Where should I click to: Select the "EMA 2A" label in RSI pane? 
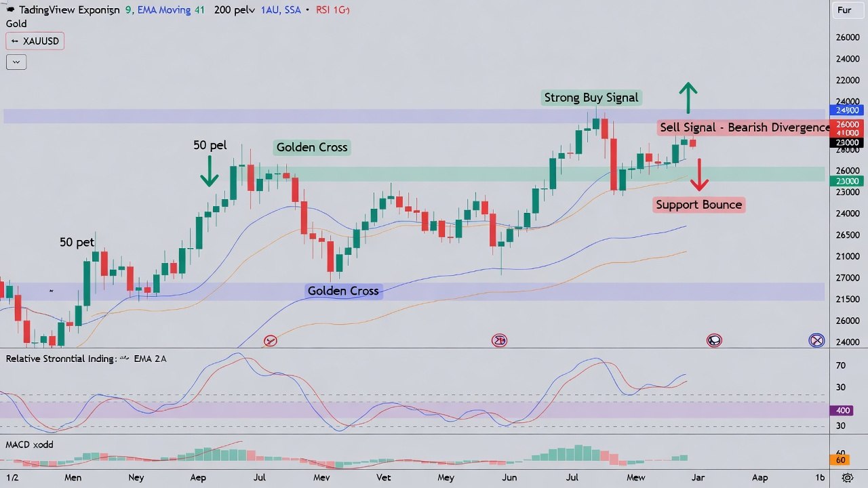[151, 359]
